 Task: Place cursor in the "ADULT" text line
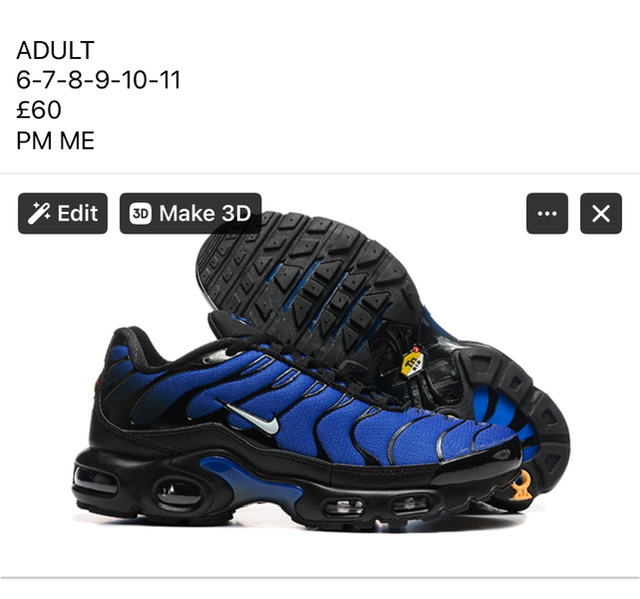56,50
